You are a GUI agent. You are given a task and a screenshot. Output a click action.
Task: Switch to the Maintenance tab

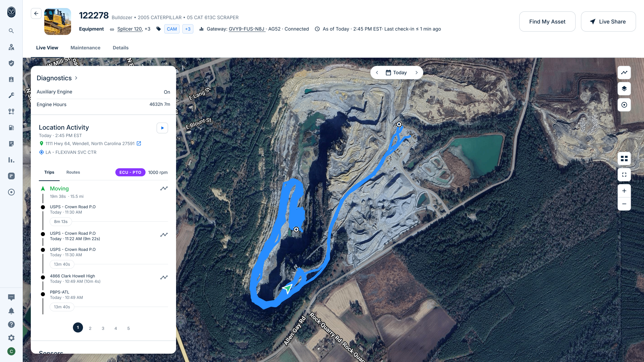85,48
